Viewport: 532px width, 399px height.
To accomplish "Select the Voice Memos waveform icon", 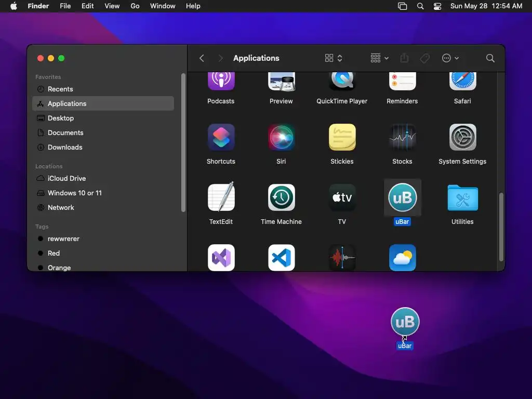I will pyautogui.click(x=342, y=258).
